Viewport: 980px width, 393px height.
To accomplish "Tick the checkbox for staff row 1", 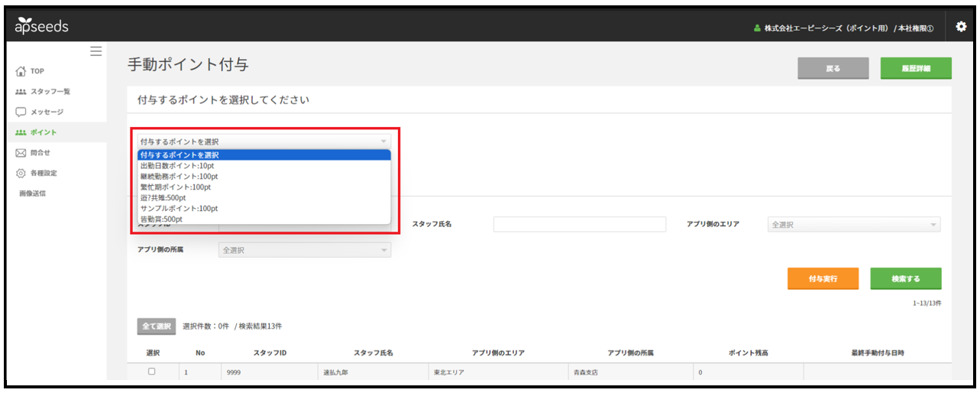I will 151,372.
